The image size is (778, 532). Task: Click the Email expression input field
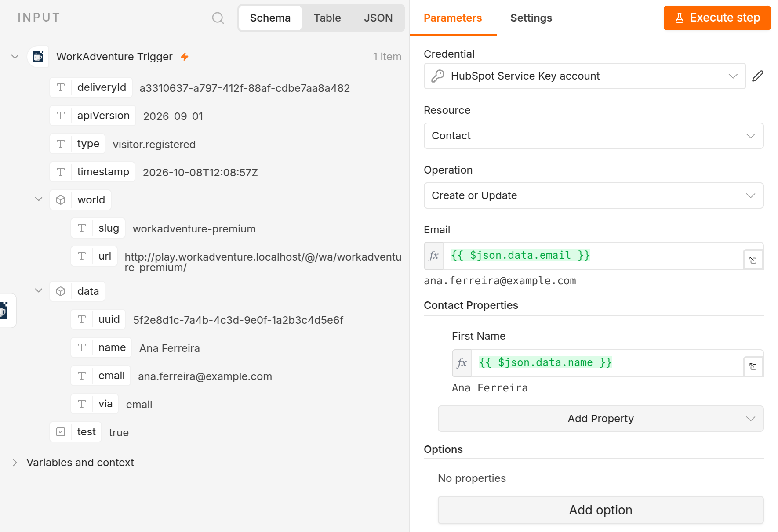(x=593, y=256)
